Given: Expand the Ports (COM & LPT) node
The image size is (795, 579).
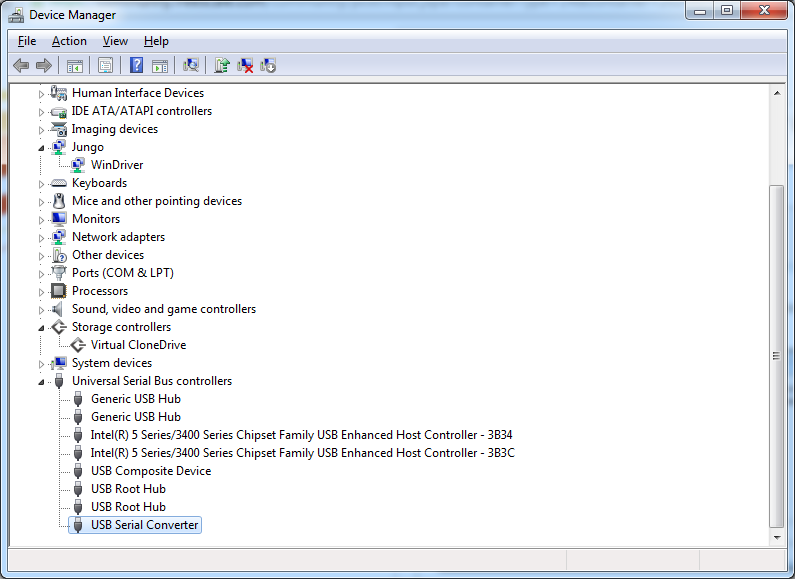Looking at the screenshot, I should tap(41, 274).
